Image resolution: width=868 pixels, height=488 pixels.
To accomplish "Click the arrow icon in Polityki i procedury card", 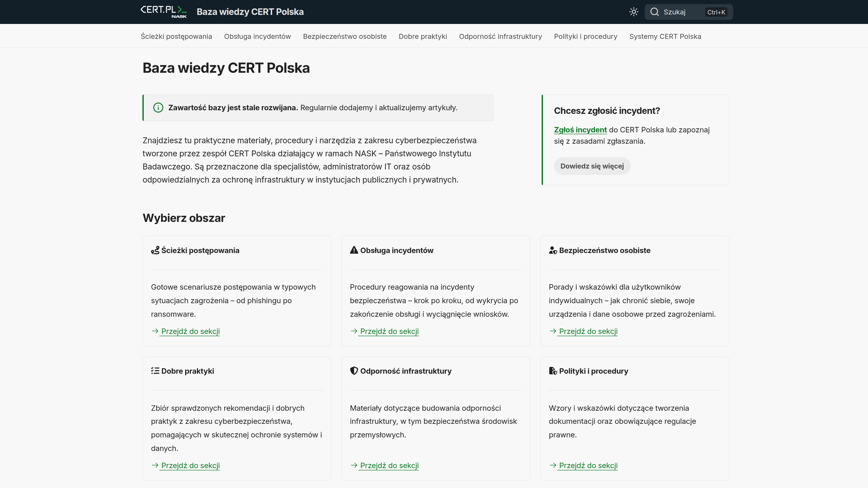I will click(553, 465).
